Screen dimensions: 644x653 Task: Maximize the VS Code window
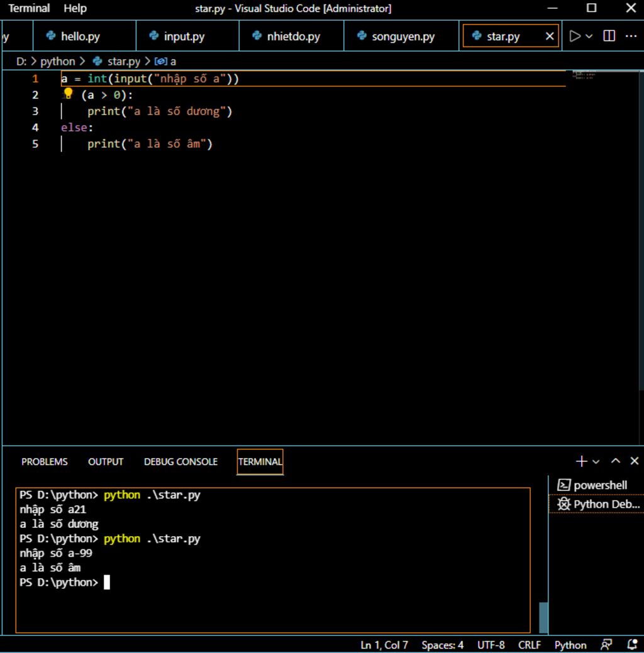(591, 8)
